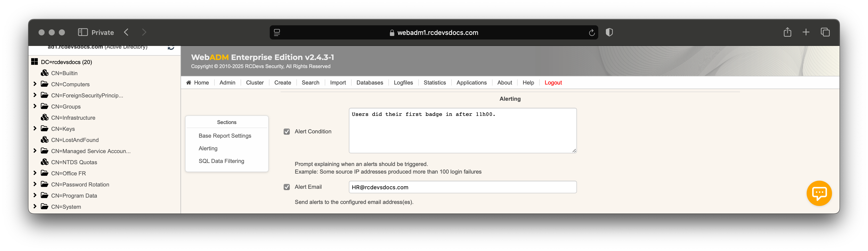Toggle the Safari sidebar icon
Screen dimensions: 868x251
[83, 32]
